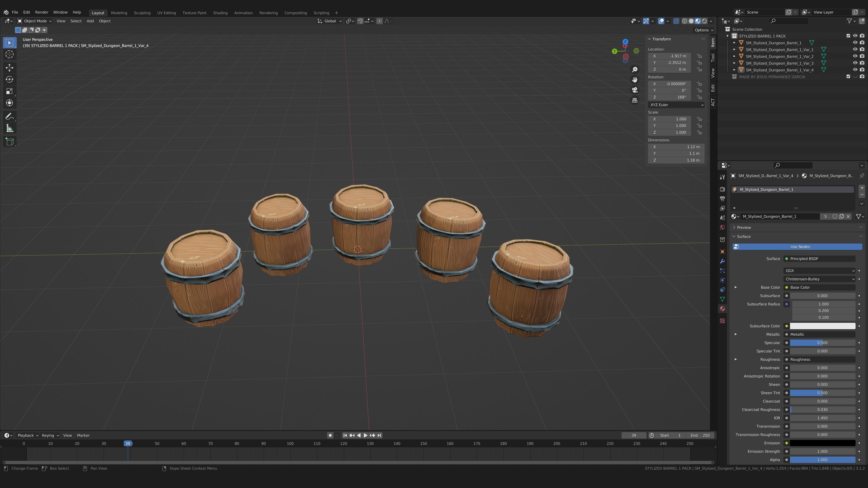Activate the Annotate pencil tool
This screenshot has height=488, width=868.
[9, 117]
